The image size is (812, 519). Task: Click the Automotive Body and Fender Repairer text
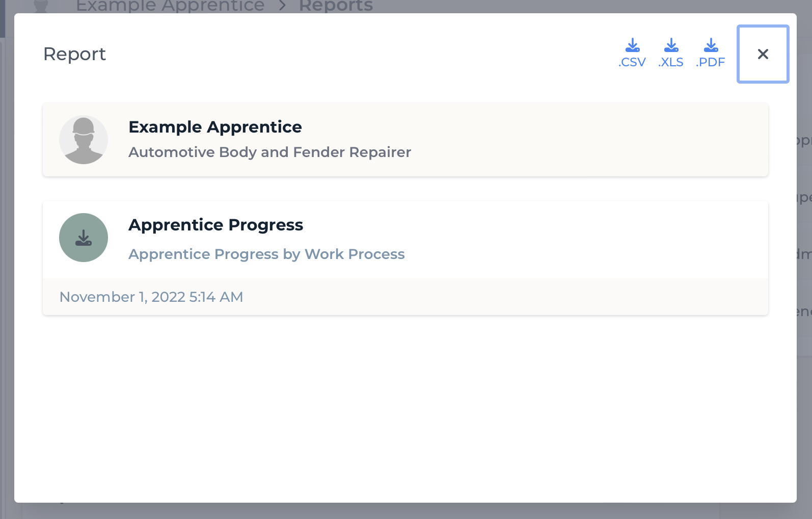click(269, 152)
